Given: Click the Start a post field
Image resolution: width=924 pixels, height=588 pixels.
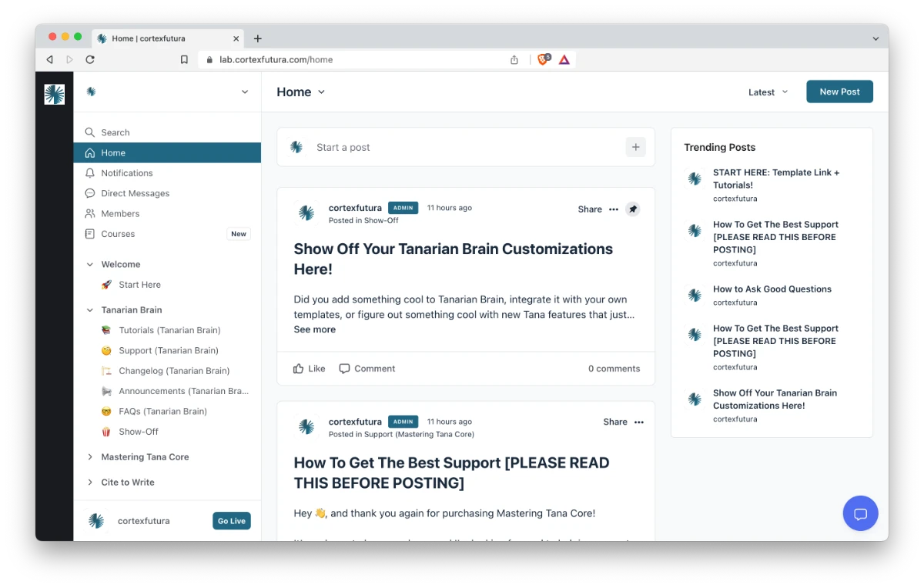Looking at the screenshot, I should click(466, 147).
